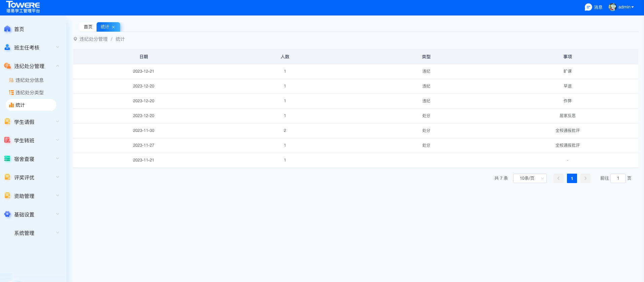The image size is (644, 282).
Task: Expand the 系统管理 menu chevron
Action: pyautogui.click(x=58, y=233)
